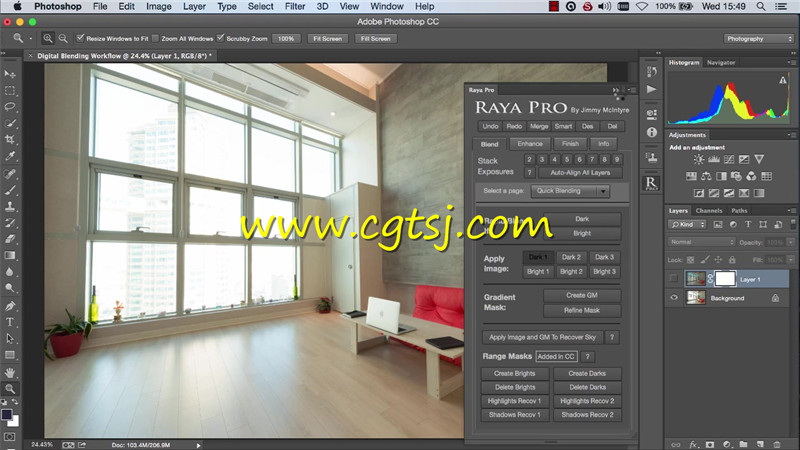Viewport: 800px width, 450px height.
Task: Click Fit Screen button
Action: click(328, 39)
